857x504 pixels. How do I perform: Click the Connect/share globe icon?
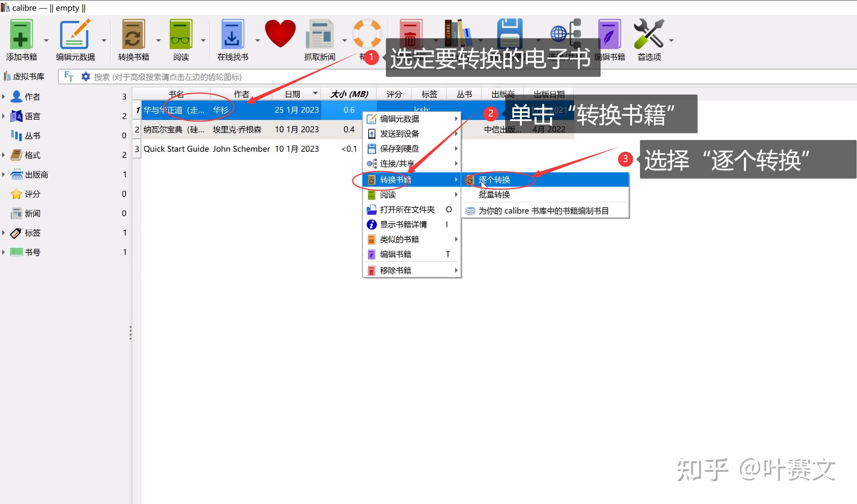[x=566, y=33]
